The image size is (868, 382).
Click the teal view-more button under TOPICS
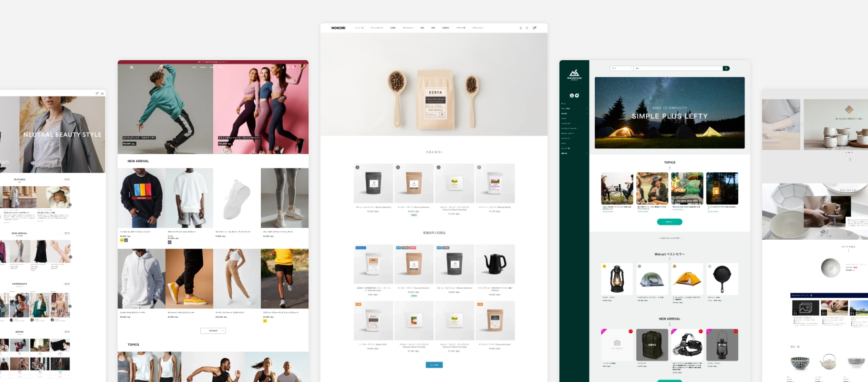pos(669,222)
